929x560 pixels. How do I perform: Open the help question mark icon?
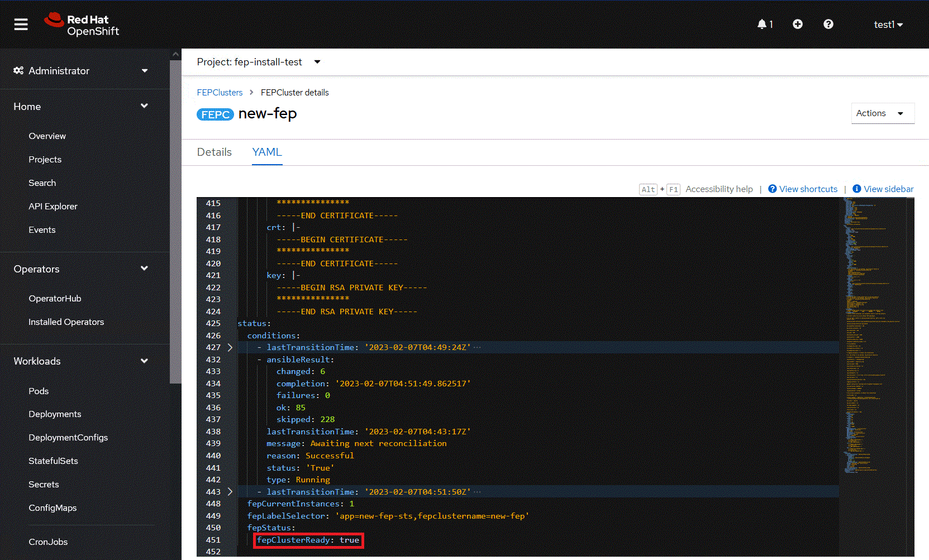[x=828, y=24]
